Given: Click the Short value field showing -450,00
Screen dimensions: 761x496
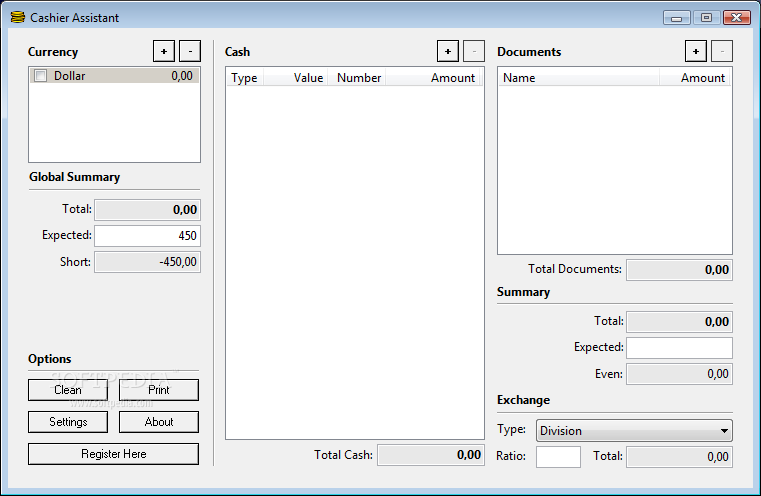Looking at the screenshot, I should pyautogui.click(x=147, y=262).
